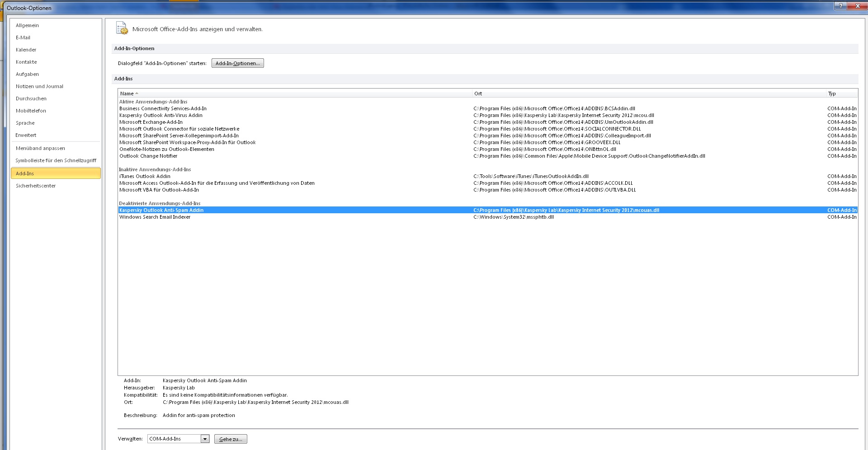Click the Herausgeber value Kaspersky Lab
The width and height of the screenshot is (868, 450).
[x=179, y=388]
